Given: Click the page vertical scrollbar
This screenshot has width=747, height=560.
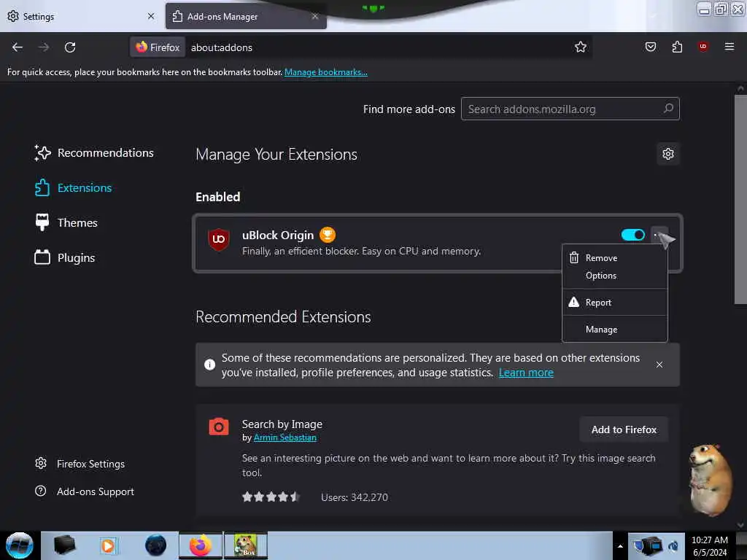Looking at the screenshot, I should (x=740, y=200).
